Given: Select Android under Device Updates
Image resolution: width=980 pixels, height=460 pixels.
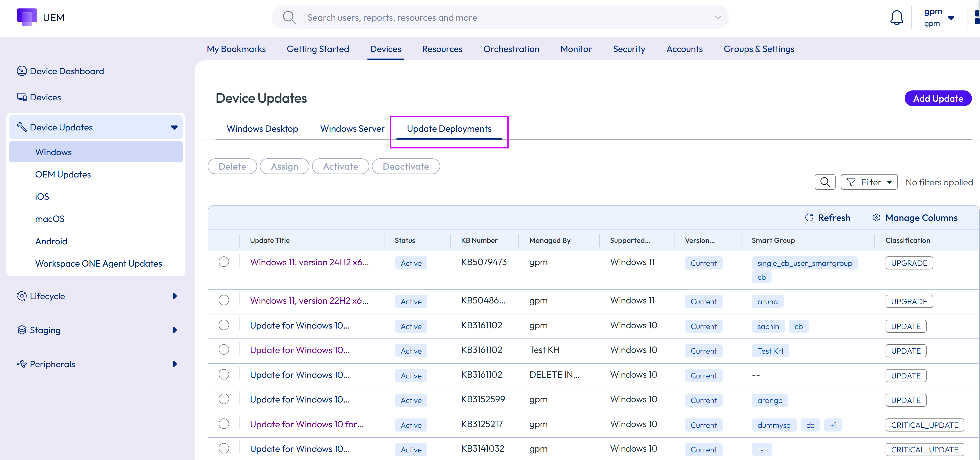Looking at the screenshot, I should coord(51,241).
